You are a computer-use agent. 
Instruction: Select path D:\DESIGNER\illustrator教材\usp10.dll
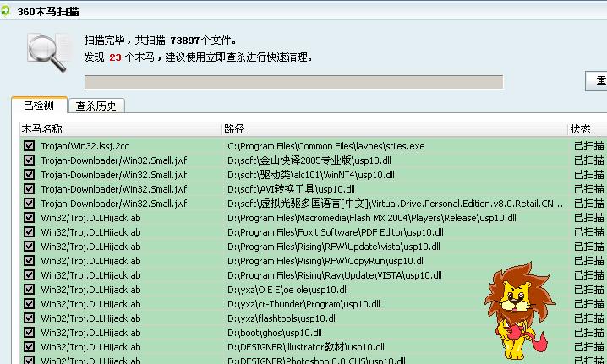click(x=306, y=347)
